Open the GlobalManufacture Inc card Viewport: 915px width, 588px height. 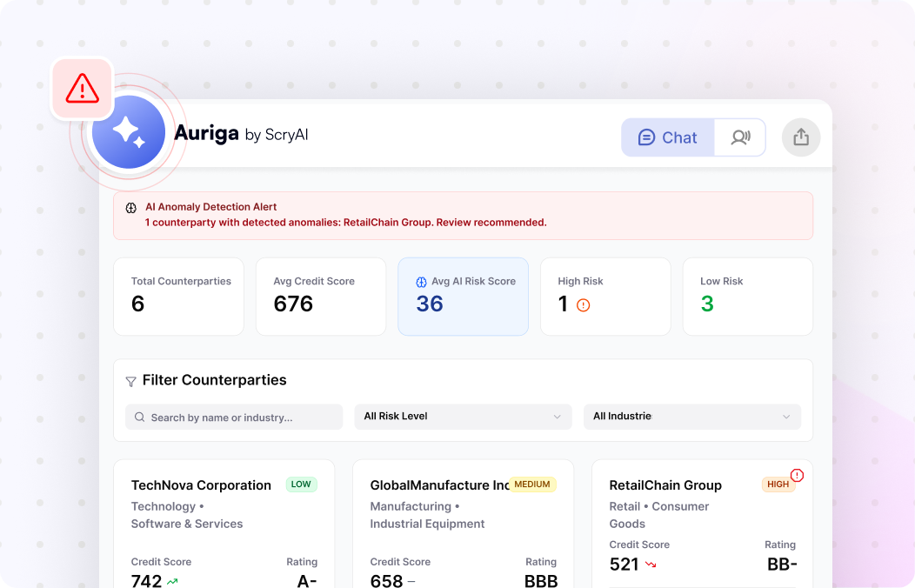click(464, 524)
